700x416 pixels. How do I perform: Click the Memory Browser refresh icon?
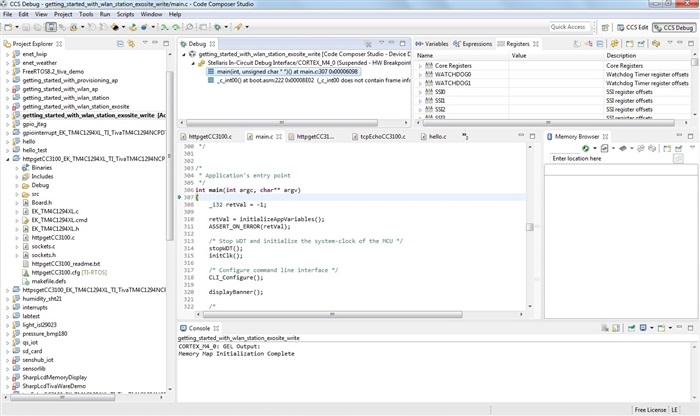(585, 148)
